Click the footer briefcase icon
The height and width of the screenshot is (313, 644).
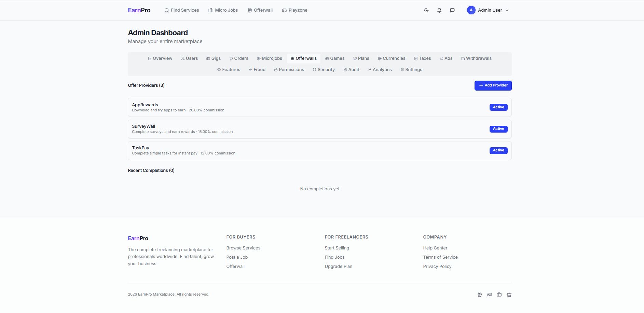[499, 295]
